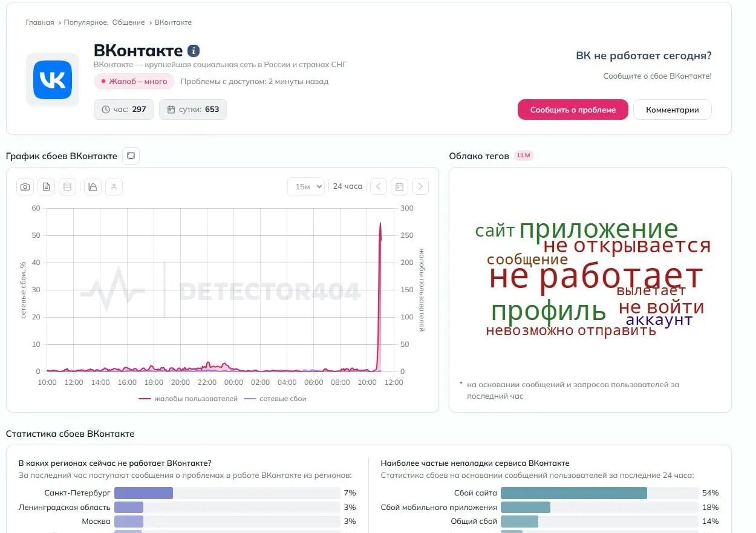Screen dimensions: 756x533
Task: Toggle сетевые сбои legend series
Action: 275,399
